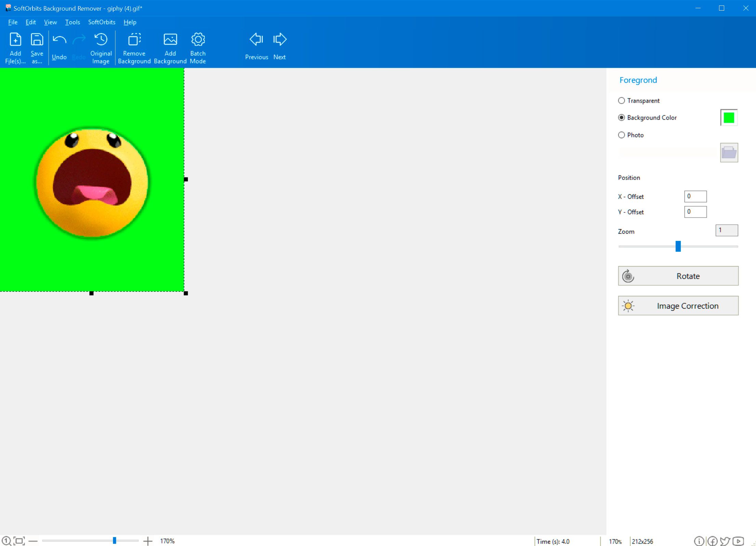Select the Photo radio button
Viewport: 756px width, 546px height.
[x=622, y=134]
